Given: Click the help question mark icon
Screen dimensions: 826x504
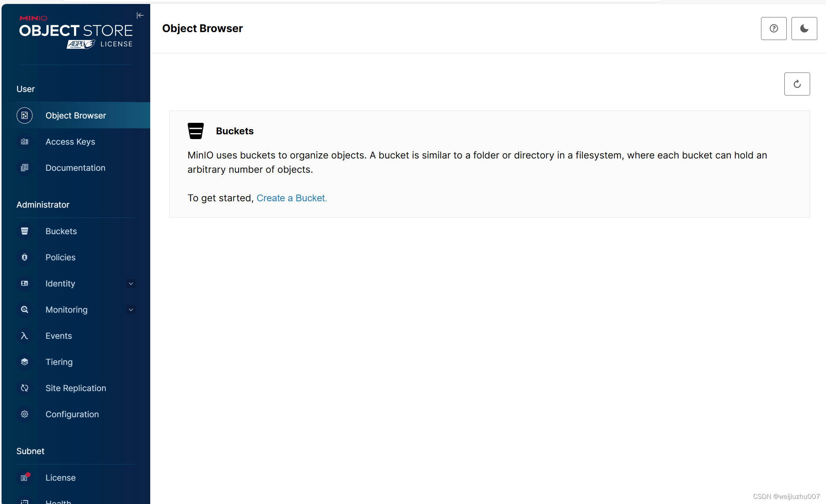Looking at the screenshot, I should (x=773, y=29).
